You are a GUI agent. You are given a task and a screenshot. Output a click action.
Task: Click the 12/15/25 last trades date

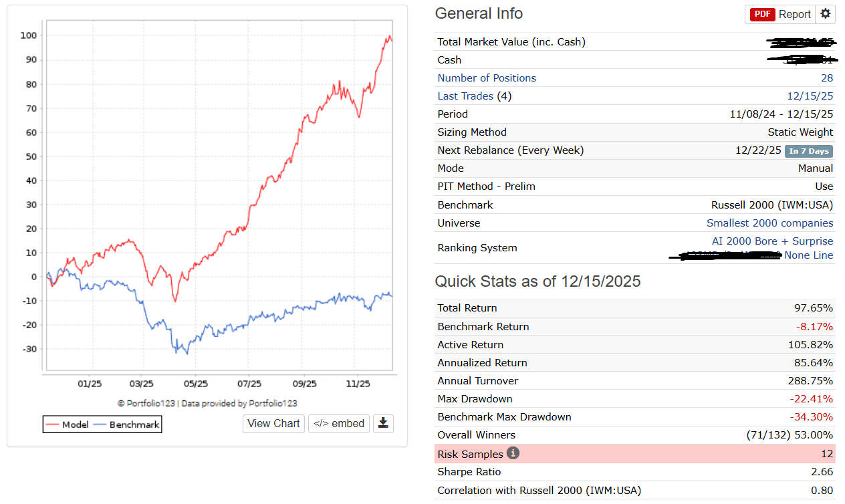810,96
